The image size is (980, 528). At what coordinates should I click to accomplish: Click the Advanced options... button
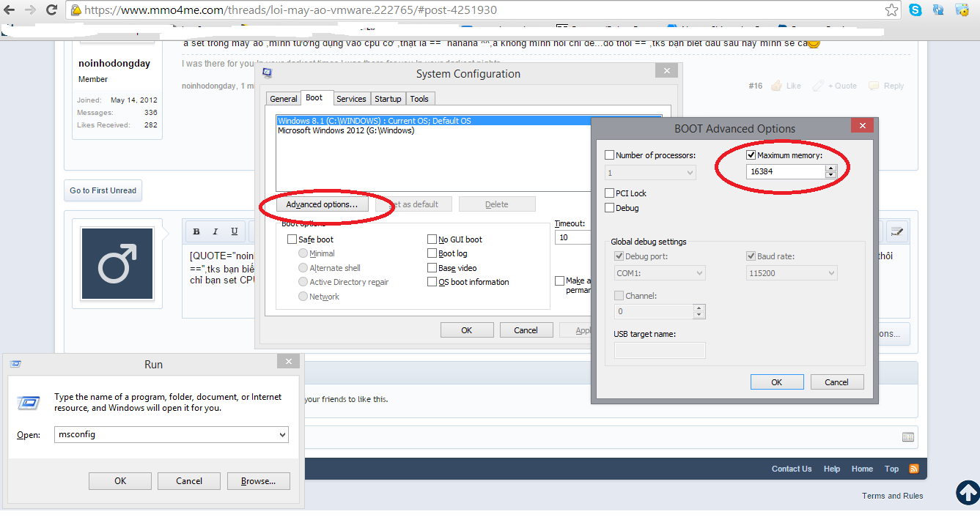[x=322, y=204]
